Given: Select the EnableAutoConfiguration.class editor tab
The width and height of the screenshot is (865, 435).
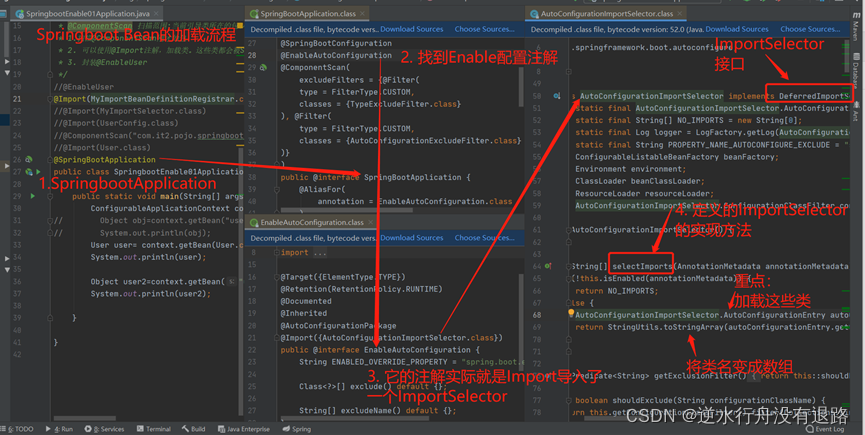Looking at the screenshot, I should point(311,222).
